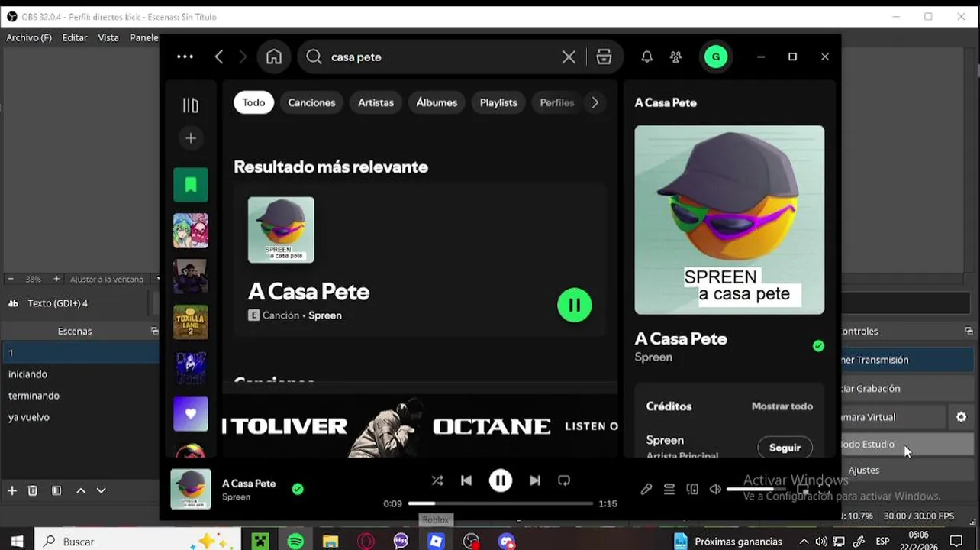Follow Spreen with the Seguir button

[x=785, y=448]
